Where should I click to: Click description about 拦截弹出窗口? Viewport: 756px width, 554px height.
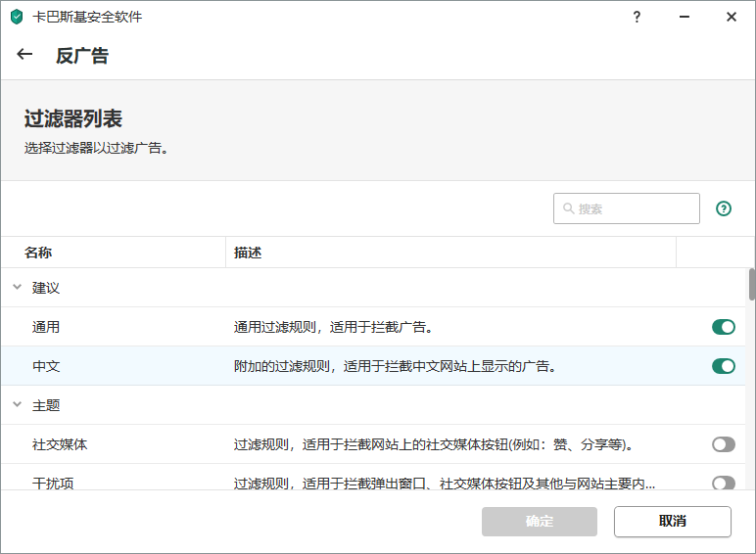point(444,484)
